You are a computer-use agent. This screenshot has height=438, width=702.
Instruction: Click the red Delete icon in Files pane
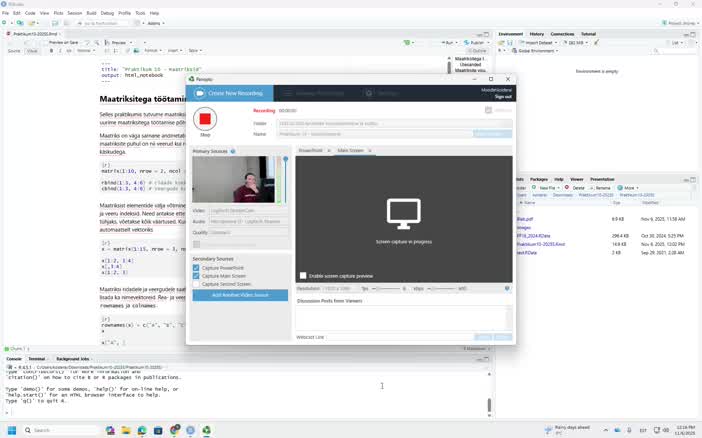tap(567, 188)
